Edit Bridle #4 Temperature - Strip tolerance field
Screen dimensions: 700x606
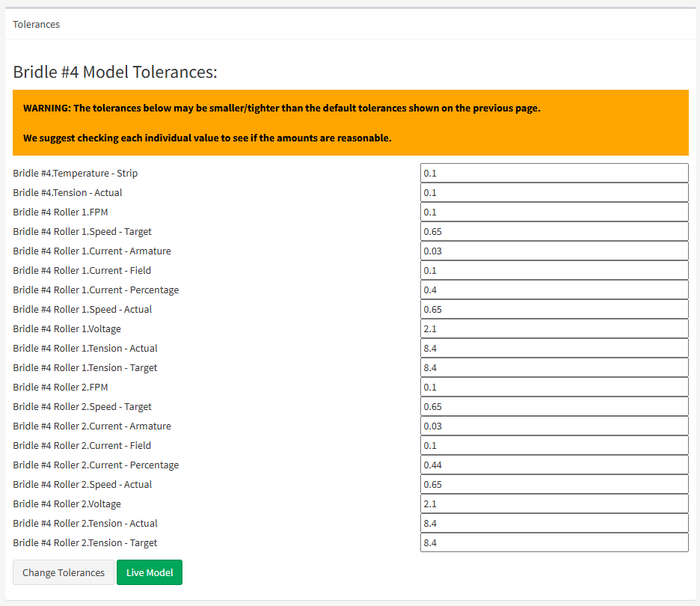553,173
